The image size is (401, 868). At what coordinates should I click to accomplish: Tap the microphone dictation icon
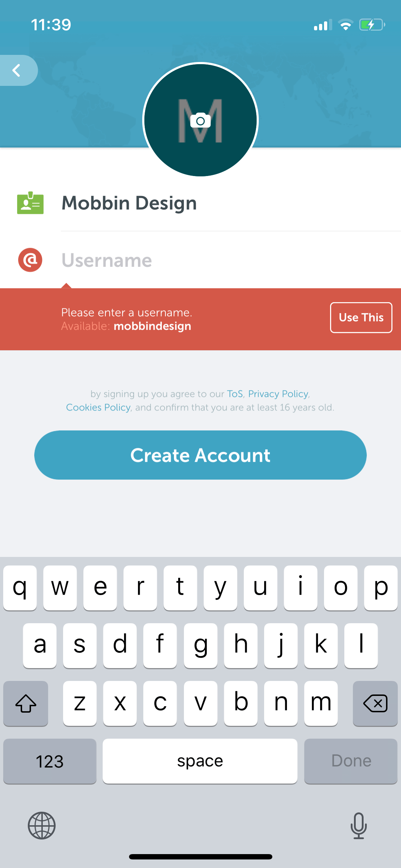pos(359,825)
